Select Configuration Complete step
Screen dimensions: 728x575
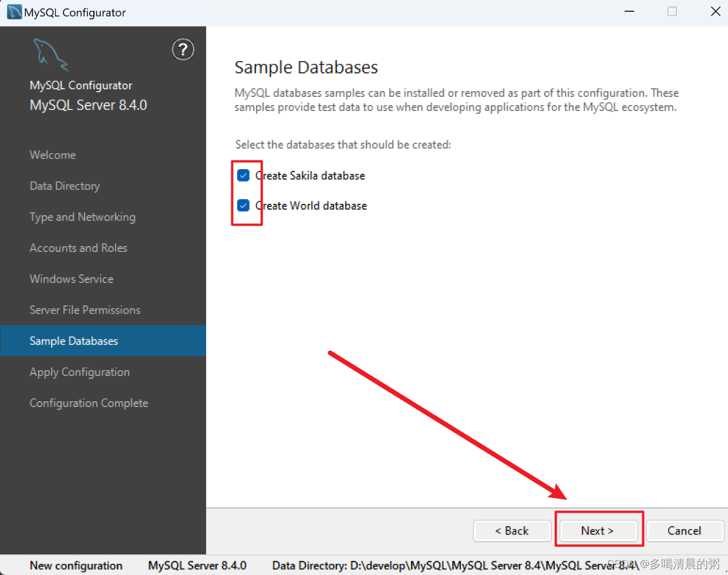pos(89,403)
